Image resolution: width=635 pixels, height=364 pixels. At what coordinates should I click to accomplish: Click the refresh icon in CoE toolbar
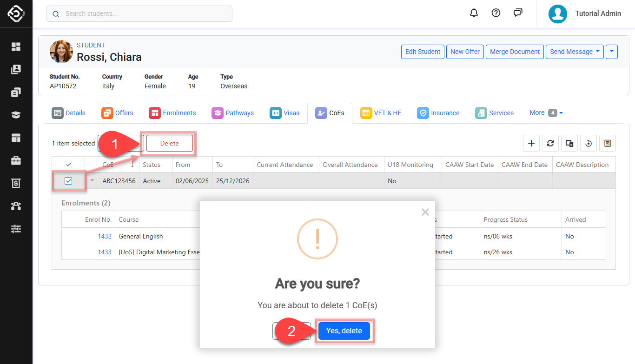click(x=550, y=144)
